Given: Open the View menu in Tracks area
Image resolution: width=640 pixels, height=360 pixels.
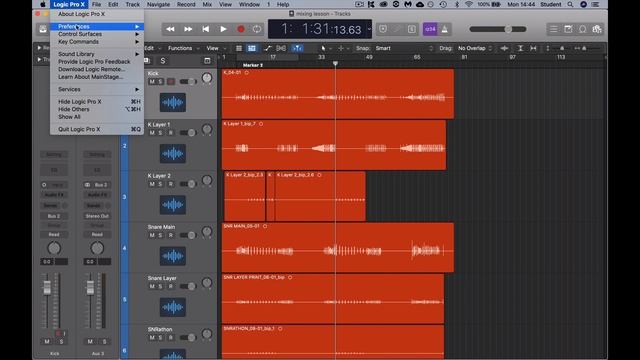Looking at the screenshot, I should pyautogui.click(x=216, y=48).
